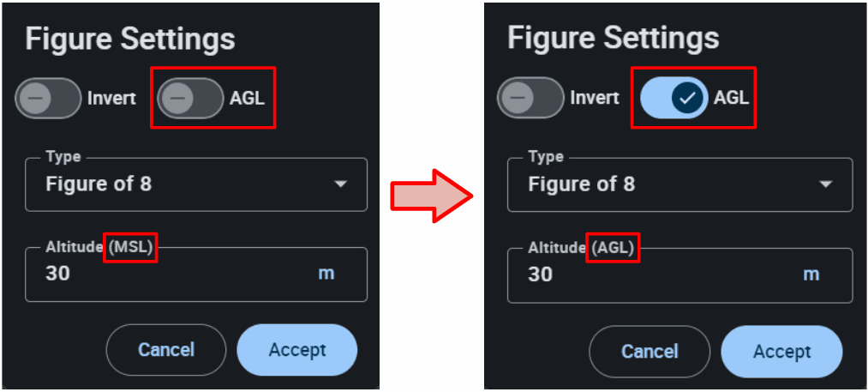Click the dropdown caret in right Type field

tap(826, 184)
